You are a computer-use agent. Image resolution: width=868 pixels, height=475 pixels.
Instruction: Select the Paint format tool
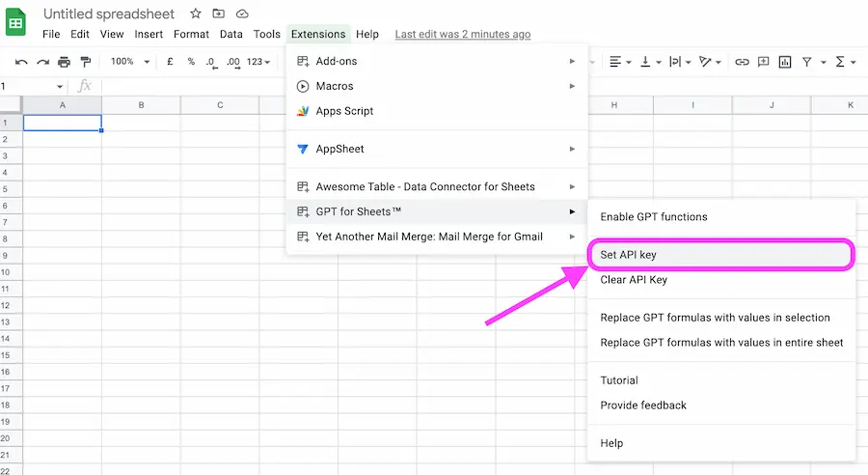(x=85, y=62)
